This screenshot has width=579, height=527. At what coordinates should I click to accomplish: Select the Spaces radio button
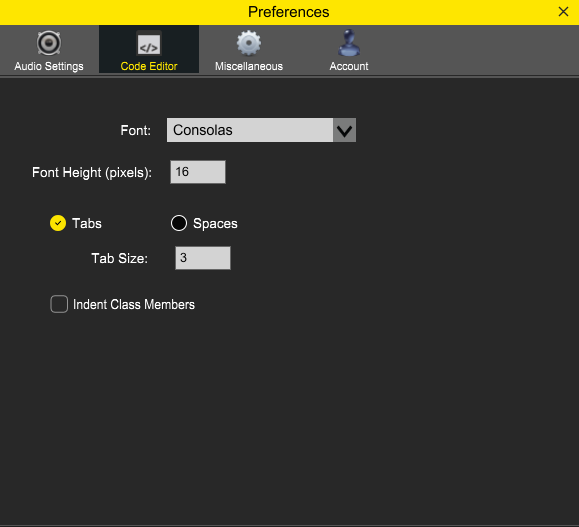(x=179, y=223)
